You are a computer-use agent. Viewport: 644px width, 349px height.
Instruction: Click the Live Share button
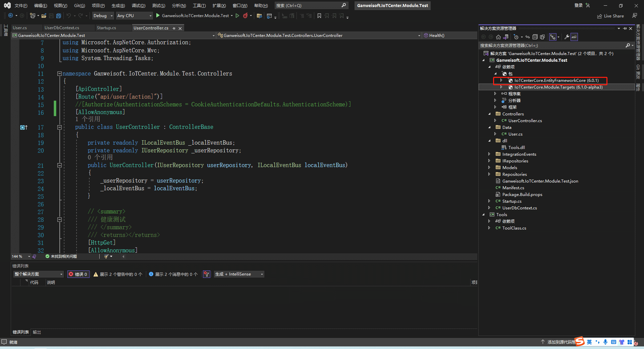610,16
